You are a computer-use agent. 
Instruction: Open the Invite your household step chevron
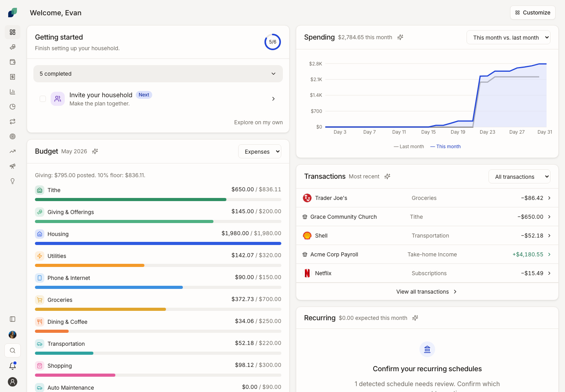(x=273, y=99)
